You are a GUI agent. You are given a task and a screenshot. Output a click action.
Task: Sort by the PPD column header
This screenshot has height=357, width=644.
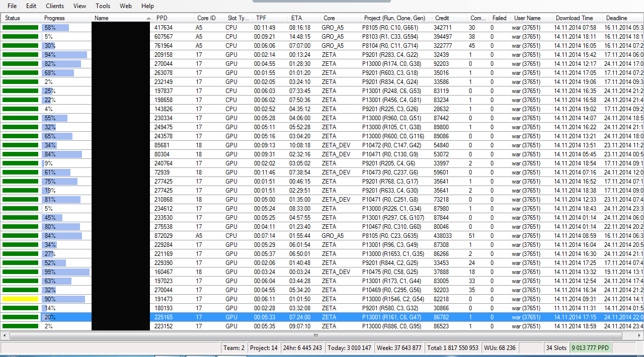(x=173, y=18)
